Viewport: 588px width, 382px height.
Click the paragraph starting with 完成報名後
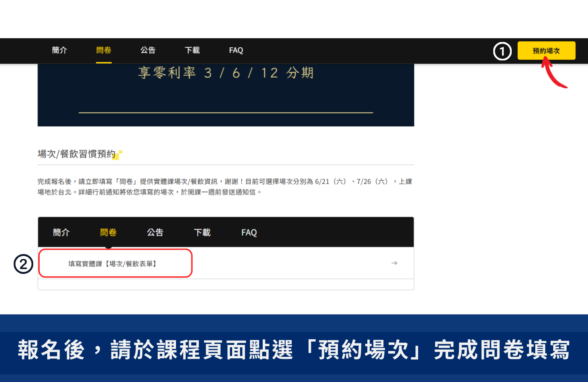[225, 187]
